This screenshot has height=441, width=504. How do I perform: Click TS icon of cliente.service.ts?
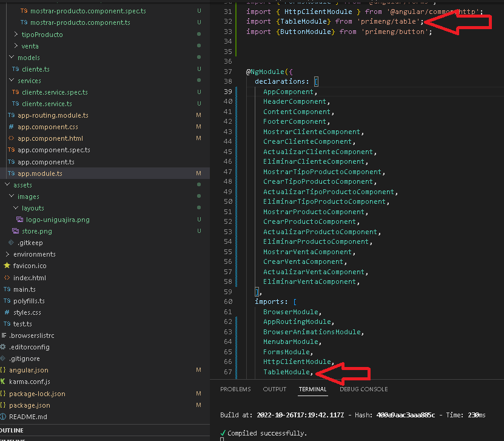(x=15, y=104)
